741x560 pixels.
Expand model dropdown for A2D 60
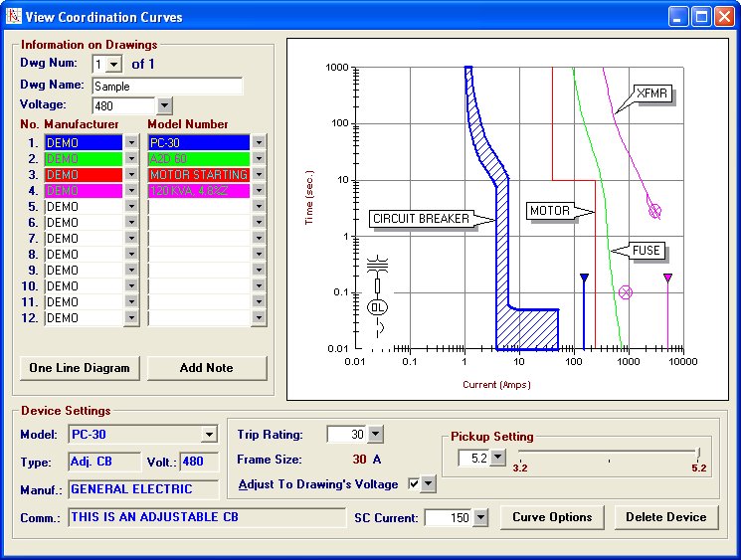click(x=259, y=158)
